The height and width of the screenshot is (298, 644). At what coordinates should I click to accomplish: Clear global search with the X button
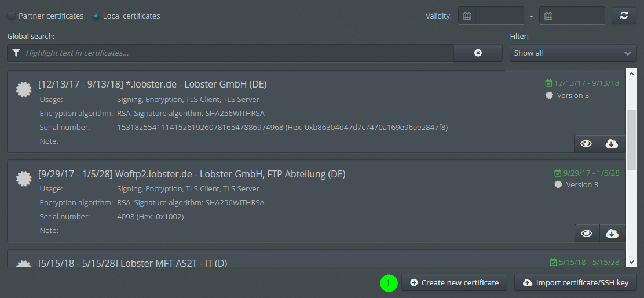[x=478, y=53]
